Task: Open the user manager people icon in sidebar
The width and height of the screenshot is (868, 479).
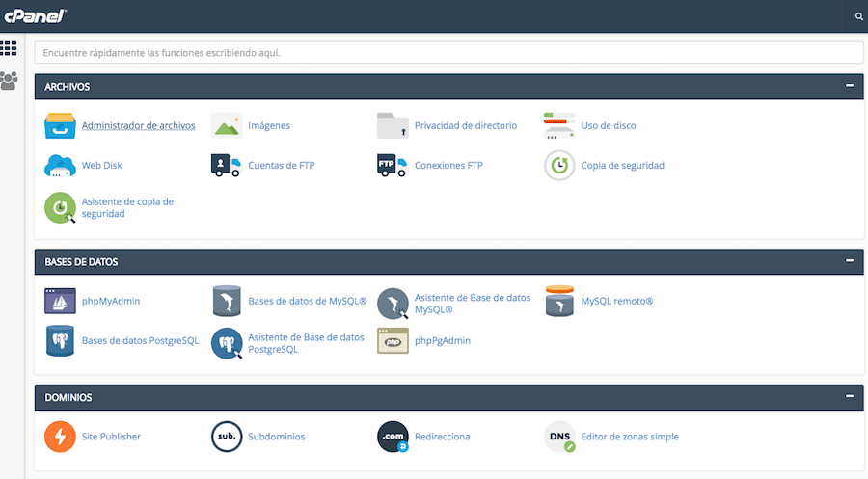Action: pyautogui.click(x=9, y=81)
